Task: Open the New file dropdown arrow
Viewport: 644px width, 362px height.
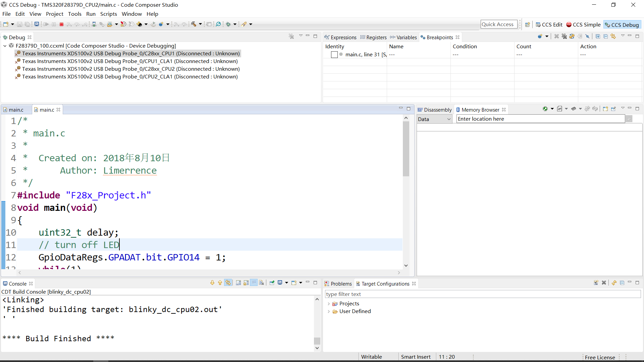Action: (x=13, y=24)
